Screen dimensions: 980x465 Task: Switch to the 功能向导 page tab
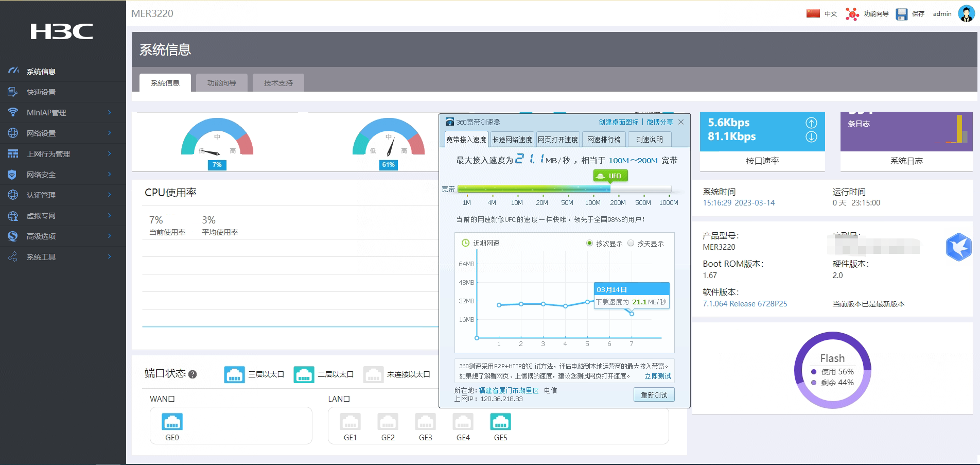click(x=222, y=83)
